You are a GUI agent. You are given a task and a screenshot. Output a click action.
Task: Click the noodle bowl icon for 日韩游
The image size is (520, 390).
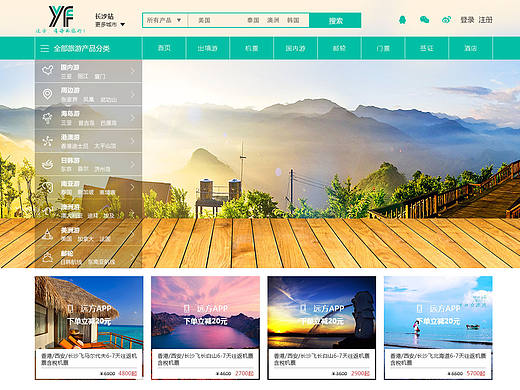47,164
